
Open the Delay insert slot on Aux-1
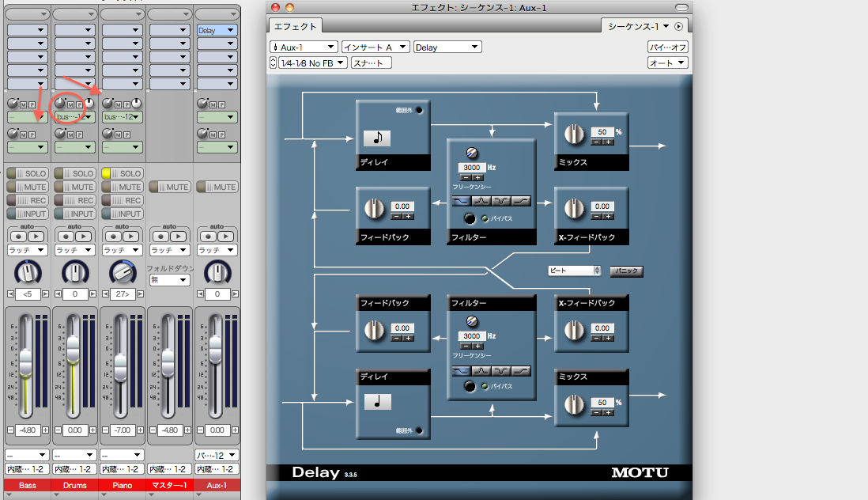pos(217,30)
